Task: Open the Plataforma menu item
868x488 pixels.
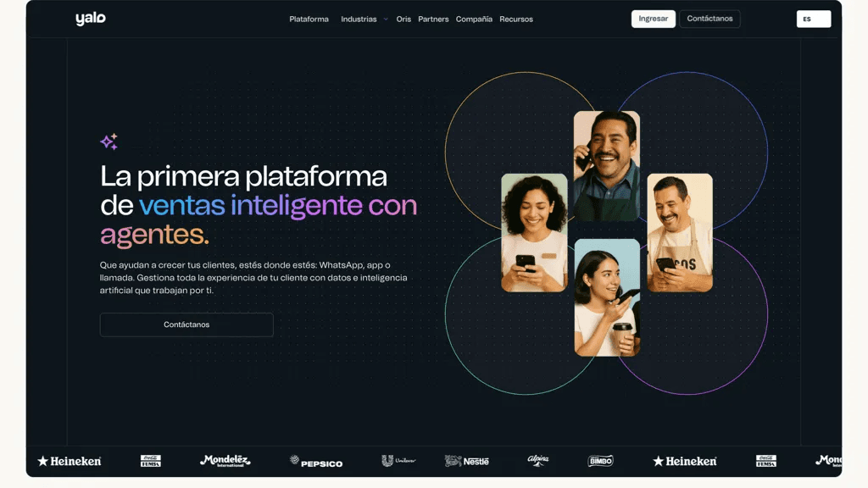Action: coord(309,19)
